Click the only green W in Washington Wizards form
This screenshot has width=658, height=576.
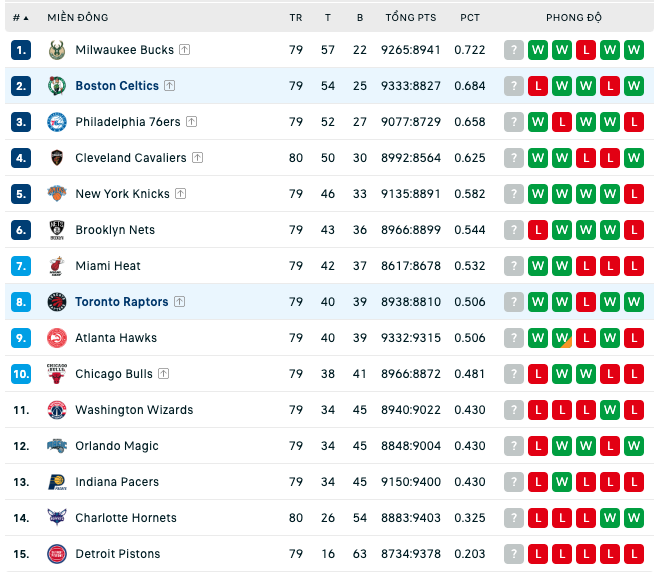tap(610, 410)
